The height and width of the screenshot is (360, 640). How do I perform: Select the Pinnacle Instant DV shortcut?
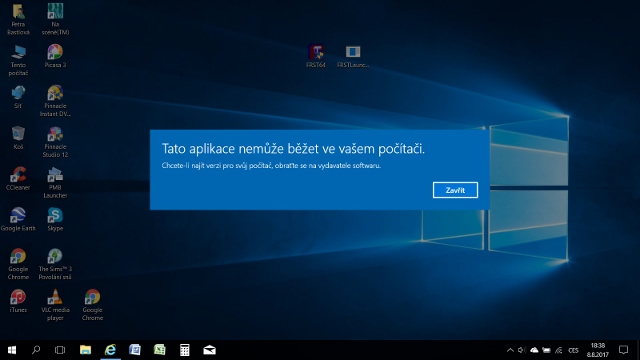(x=55, y=101)
